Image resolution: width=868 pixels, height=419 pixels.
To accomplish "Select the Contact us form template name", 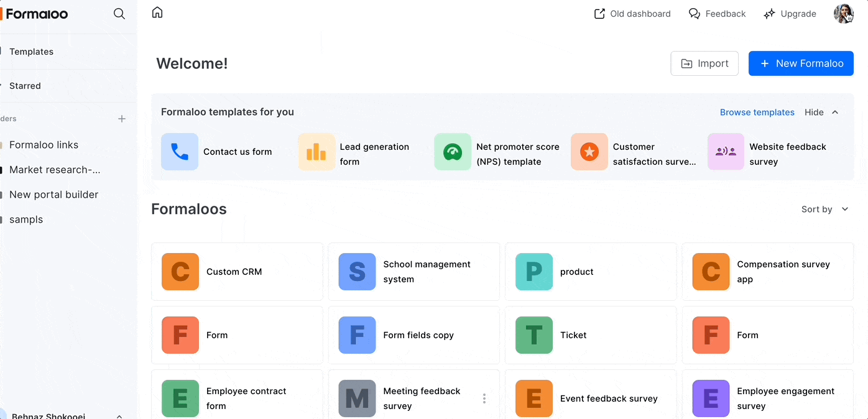I will (x=238, y=152).
